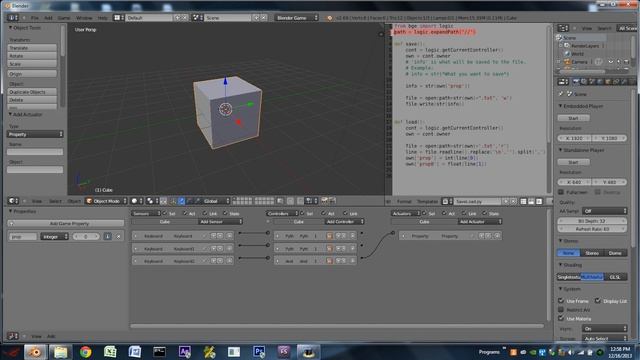Click the World icon in the outliner
This screenshot has height=360, width=640.
[567, 53]
